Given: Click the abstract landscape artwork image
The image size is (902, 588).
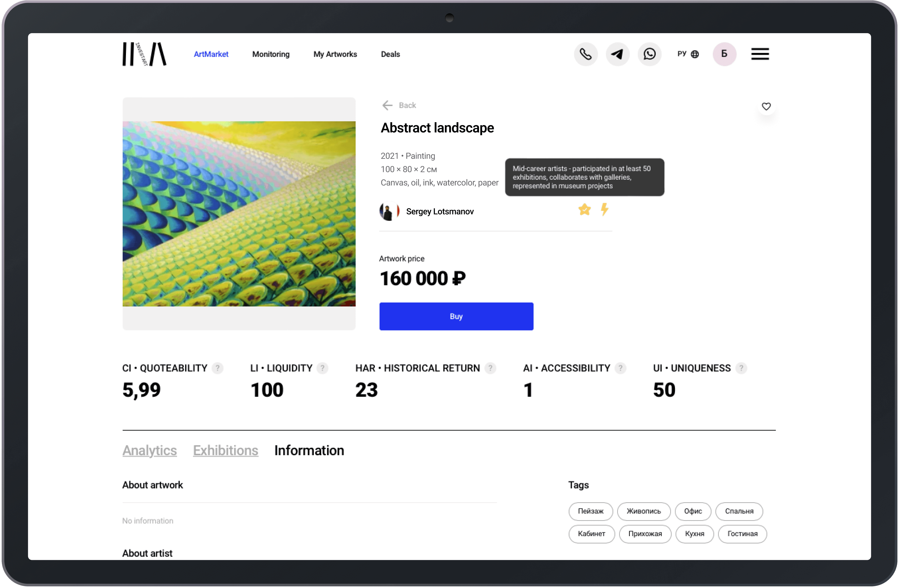Looking at the screenshot, I should pos(239,214).
